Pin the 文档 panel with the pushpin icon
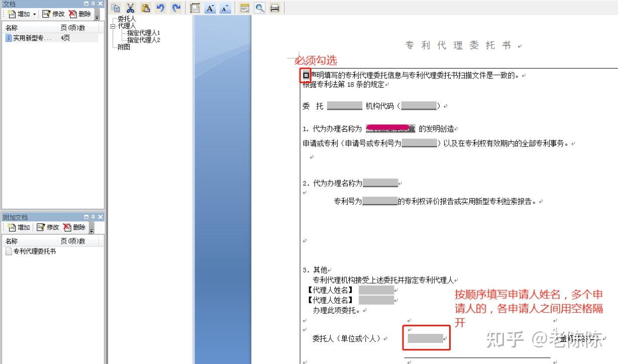This screenshot has width=618, height=364. coord(93,4)
